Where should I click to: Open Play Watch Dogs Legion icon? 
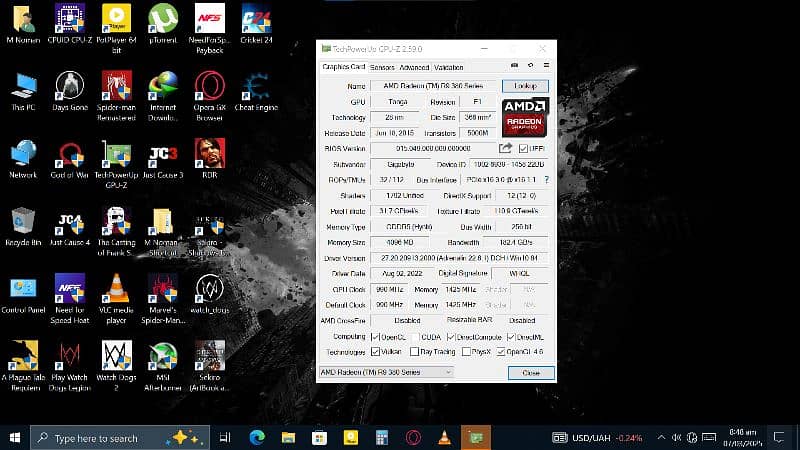tap(69, 366)
